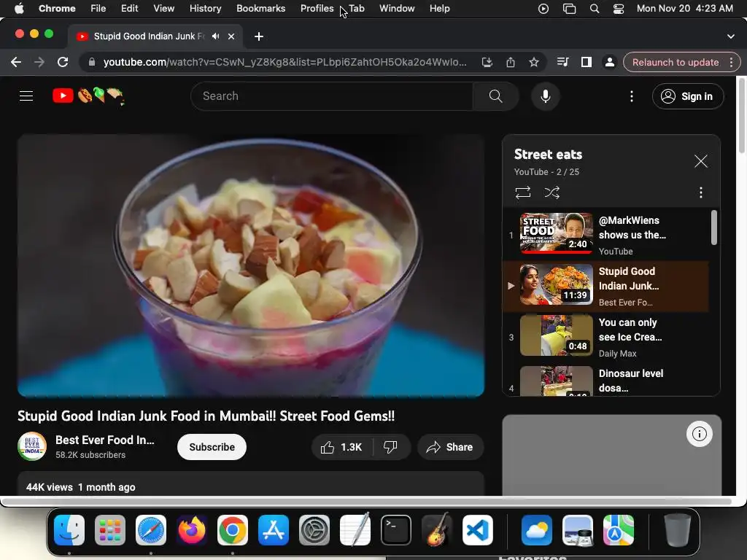Go back in Chrome
The height and width of the screenshot is (560, 747).
pyautogui.click(x=16, y=63)
